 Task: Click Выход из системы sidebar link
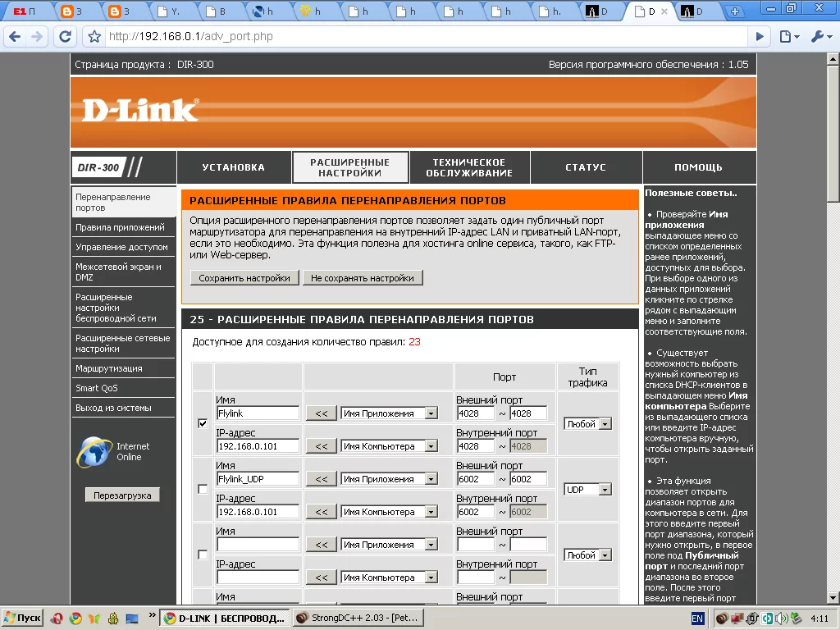pyautogui.click(x=113, y=408)
